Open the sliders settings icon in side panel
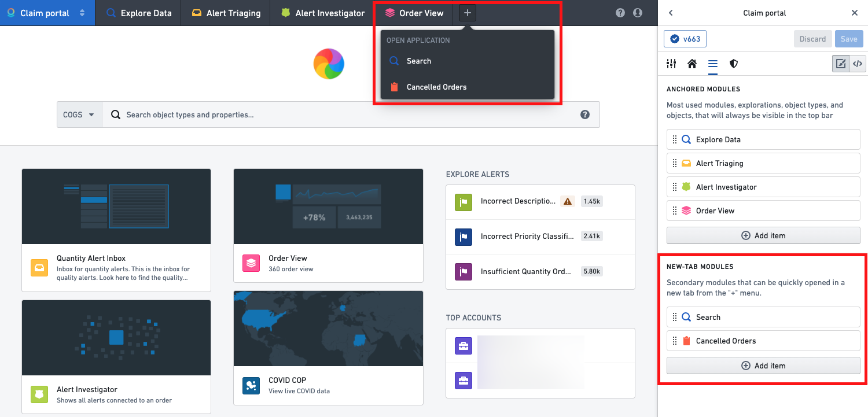This screenshot has width=868, height=417. [x=671, y=64]
